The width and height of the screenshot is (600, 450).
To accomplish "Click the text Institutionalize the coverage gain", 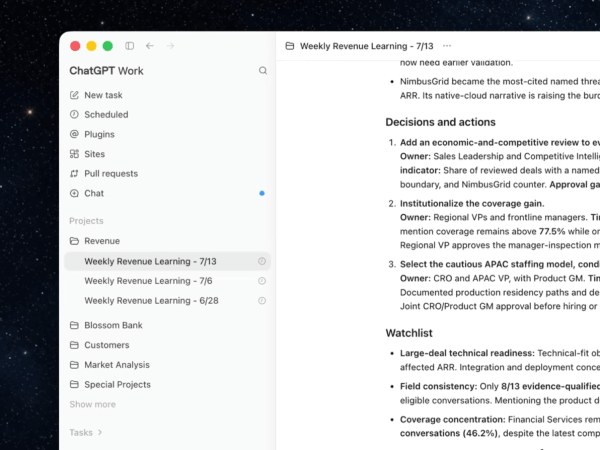I will 472,203.
